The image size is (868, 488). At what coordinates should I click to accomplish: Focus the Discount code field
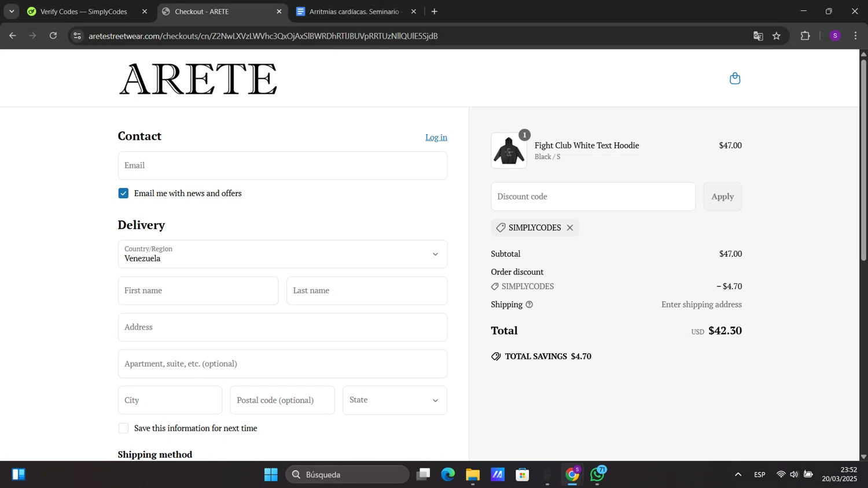pyautogui.click(x=593, y=197)
